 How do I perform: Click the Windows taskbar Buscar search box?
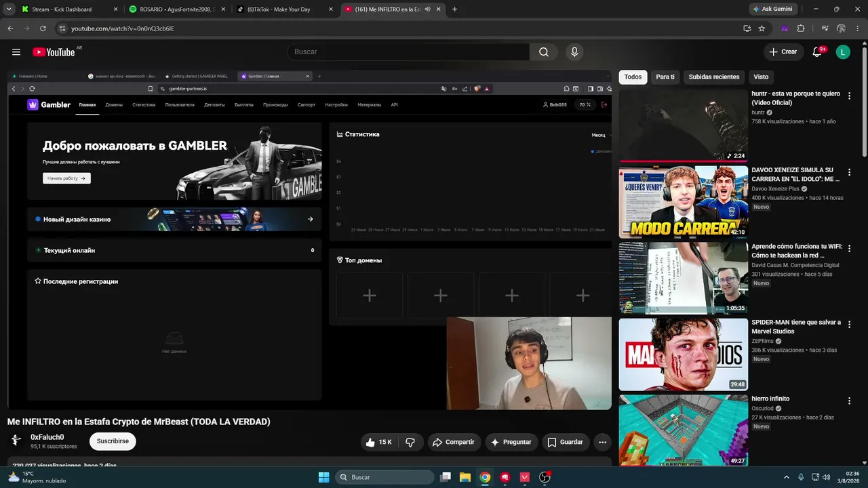[x=385, y=477]
